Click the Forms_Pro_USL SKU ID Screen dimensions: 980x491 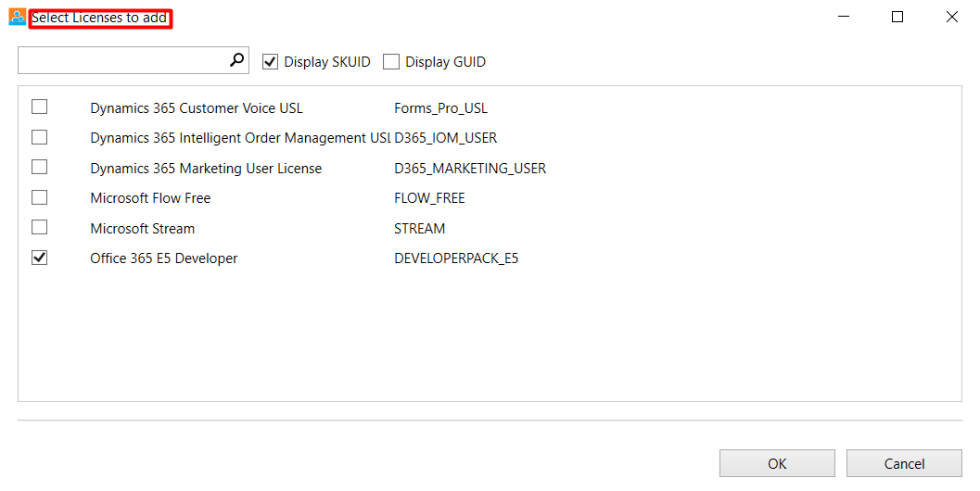coord(440,108)
